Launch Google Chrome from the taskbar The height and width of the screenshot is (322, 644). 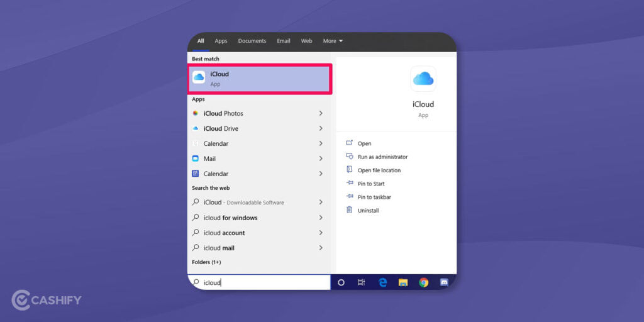pyautogui.click(x=424, y=282)
